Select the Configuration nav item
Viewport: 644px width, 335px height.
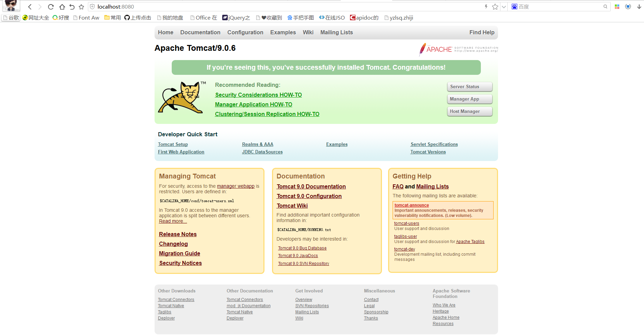pos(245,32)
